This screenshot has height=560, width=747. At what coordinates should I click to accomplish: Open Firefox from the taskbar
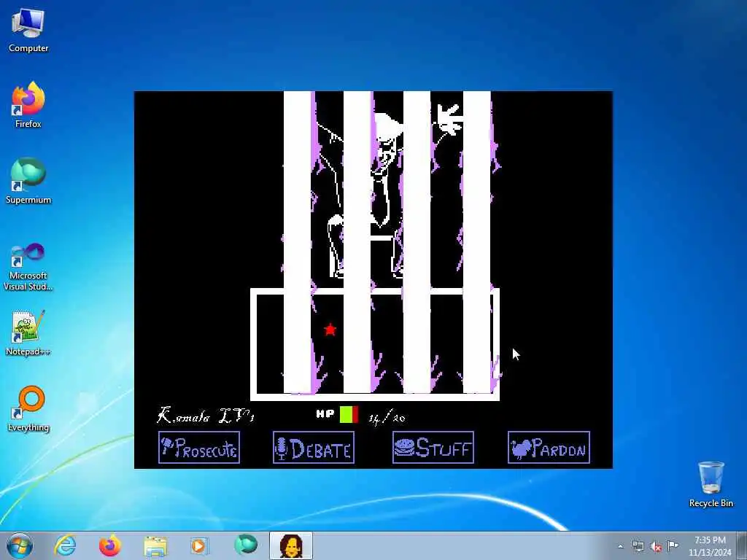click(110, 545)
